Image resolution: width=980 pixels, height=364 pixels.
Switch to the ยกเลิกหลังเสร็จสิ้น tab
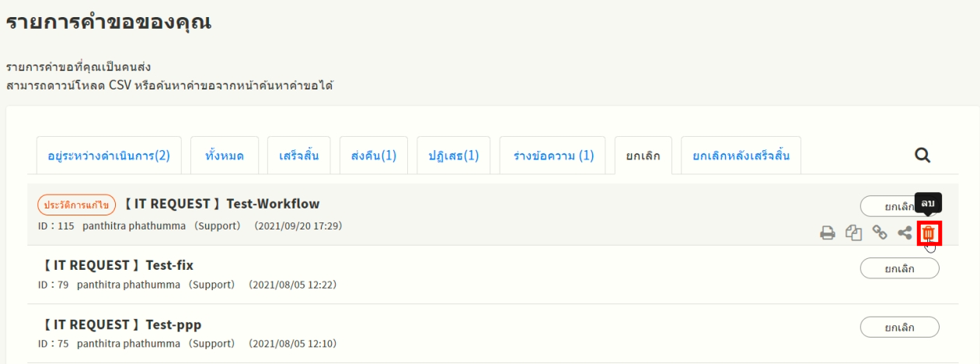pyautogui.click(x=741, y=156)
